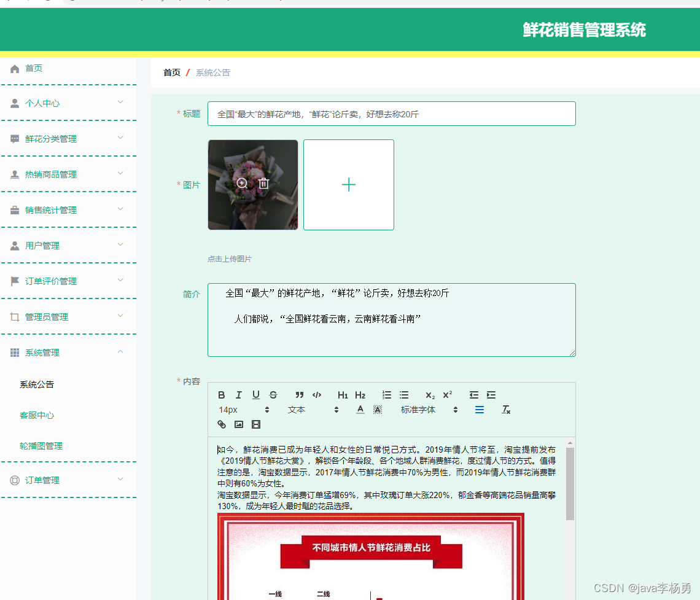Insert a video in editor
Image resolution: width=700 pixels, height=600 pixels.
[x=256, y=424]
